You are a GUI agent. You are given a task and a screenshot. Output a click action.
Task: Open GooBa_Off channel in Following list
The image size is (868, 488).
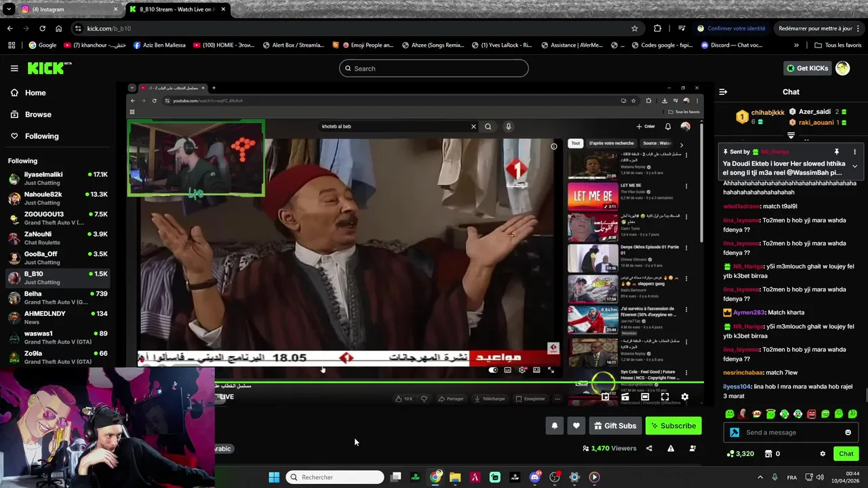[x=58, y=258]
